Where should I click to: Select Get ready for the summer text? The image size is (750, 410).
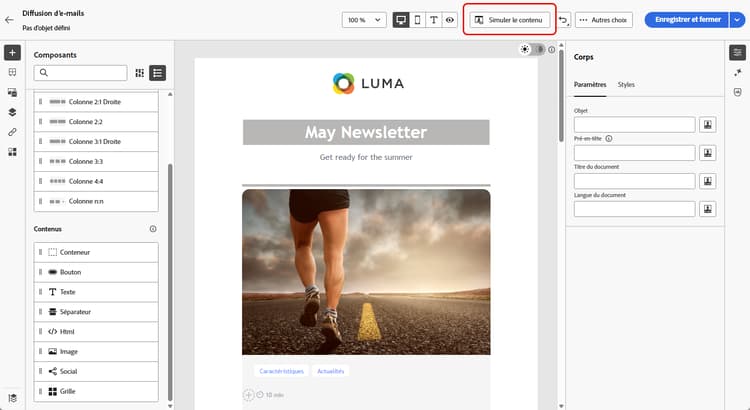click(x=366, y=157)
